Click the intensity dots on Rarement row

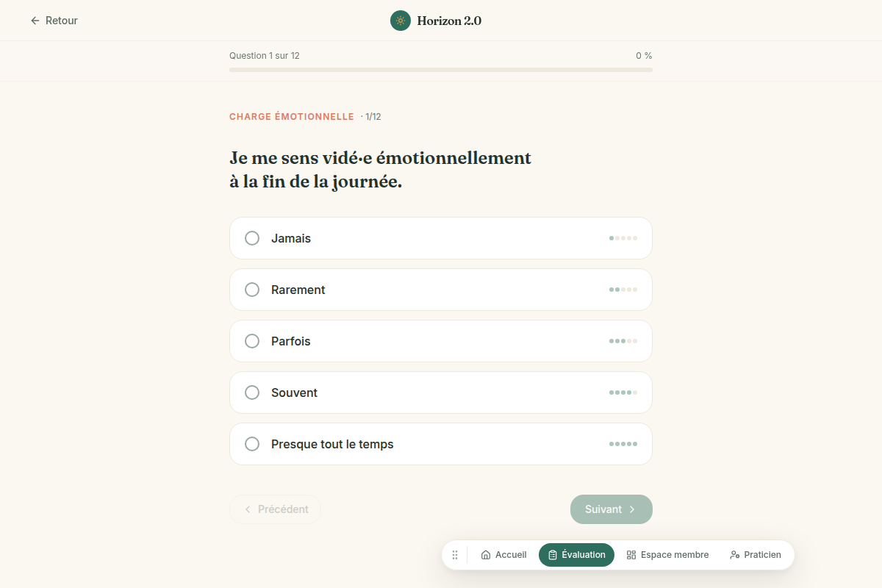623,290
